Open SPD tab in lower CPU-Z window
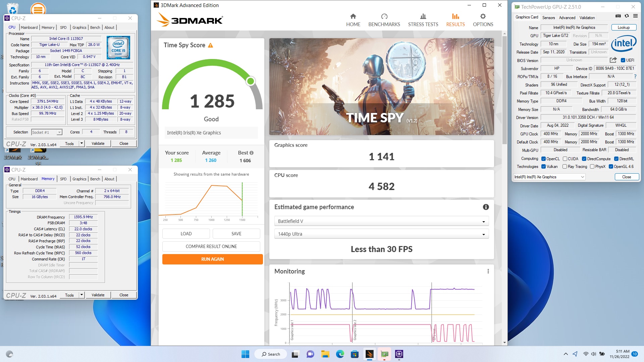 coord(63,179)
